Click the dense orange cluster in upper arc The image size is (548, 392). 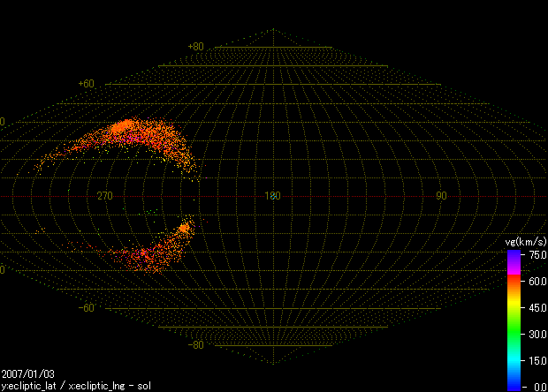coord(125,126)
